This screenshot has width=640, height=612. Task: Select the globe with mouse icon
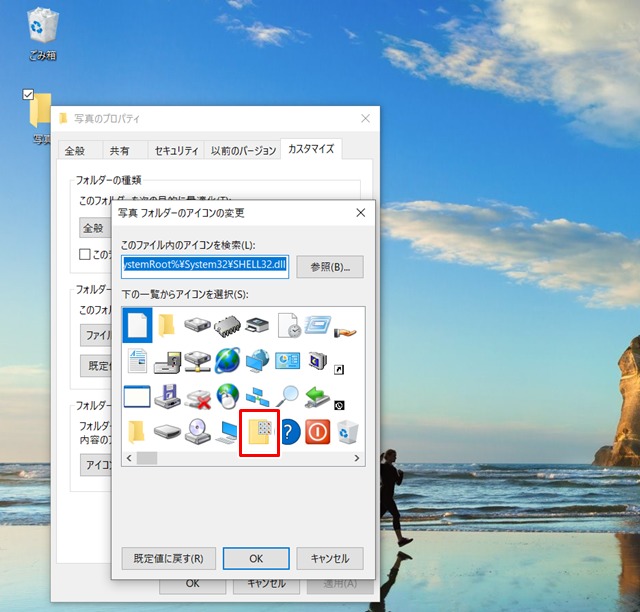point(228,396)
